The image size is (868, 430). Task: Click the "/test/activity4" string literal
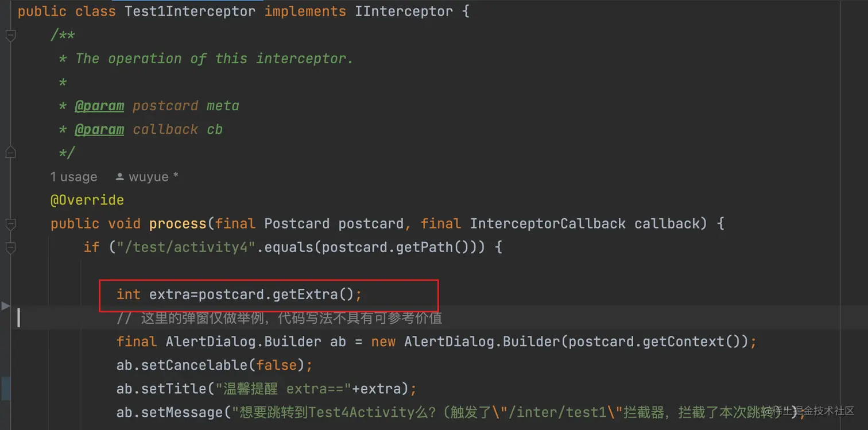click(x=186, y=247)
